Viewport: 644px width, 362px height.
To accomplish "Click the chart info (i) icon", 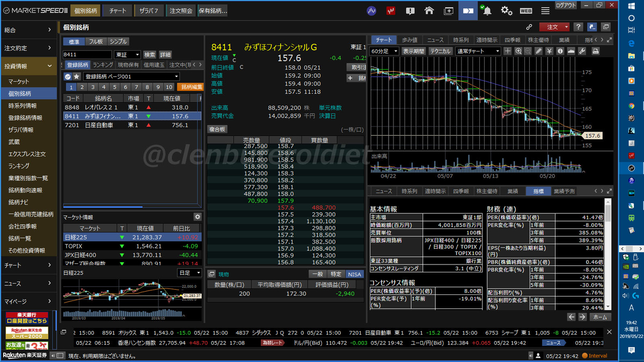I will pyautogui.click(x=560, y=51).
